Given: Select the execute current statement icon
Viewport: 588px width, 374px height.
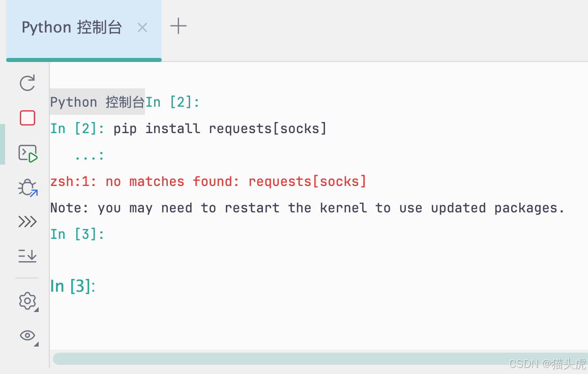Looking at the screenshot, I should [x=27, y=152].
